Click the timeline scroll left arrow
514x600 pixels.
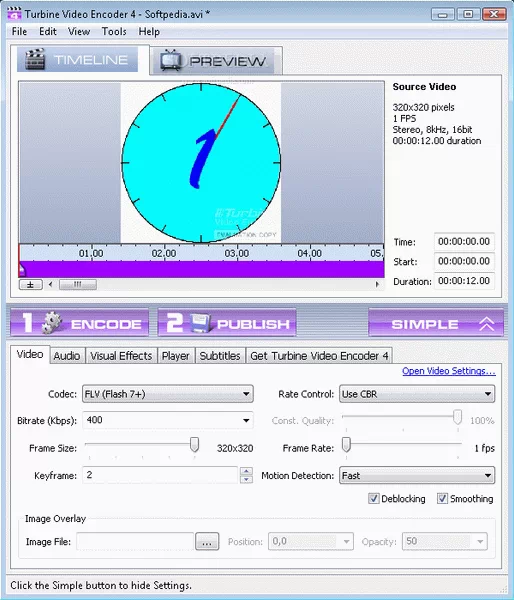point(51,284)
